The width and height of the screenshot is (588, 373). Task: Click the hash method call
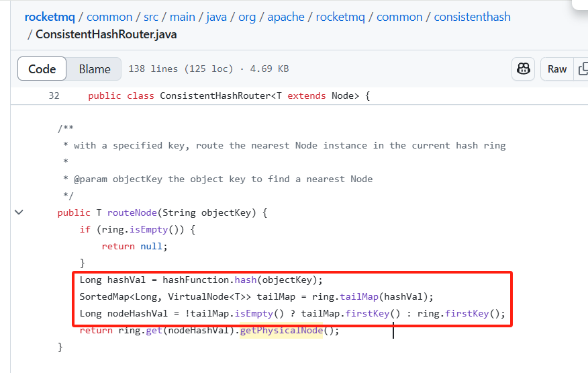pos(246,280)
